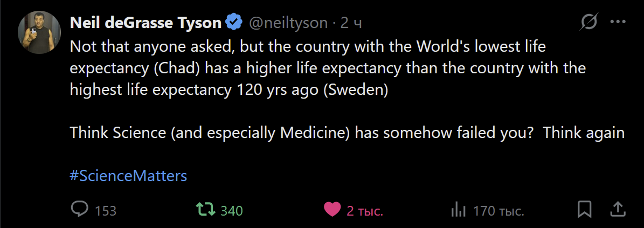Viewport: 644px width, 228px height.
Task: Open the three-dot more options menu
Action: click(x=617, y=22)
